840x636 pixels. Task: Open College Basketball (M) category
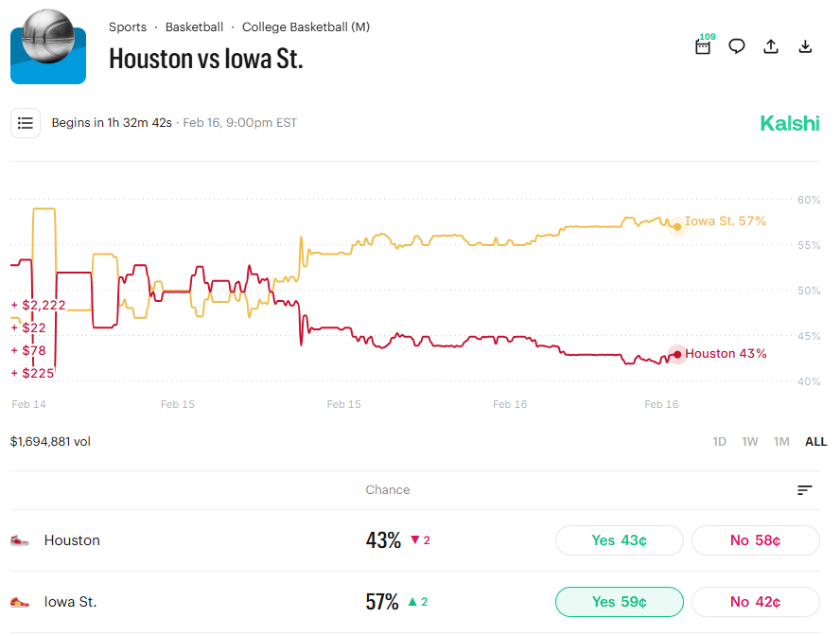(x=306, y=26)
